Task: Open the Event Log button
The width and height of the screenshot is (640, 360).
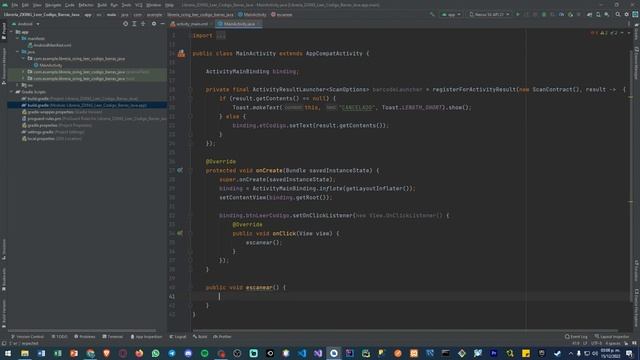Action: (576, 337)
